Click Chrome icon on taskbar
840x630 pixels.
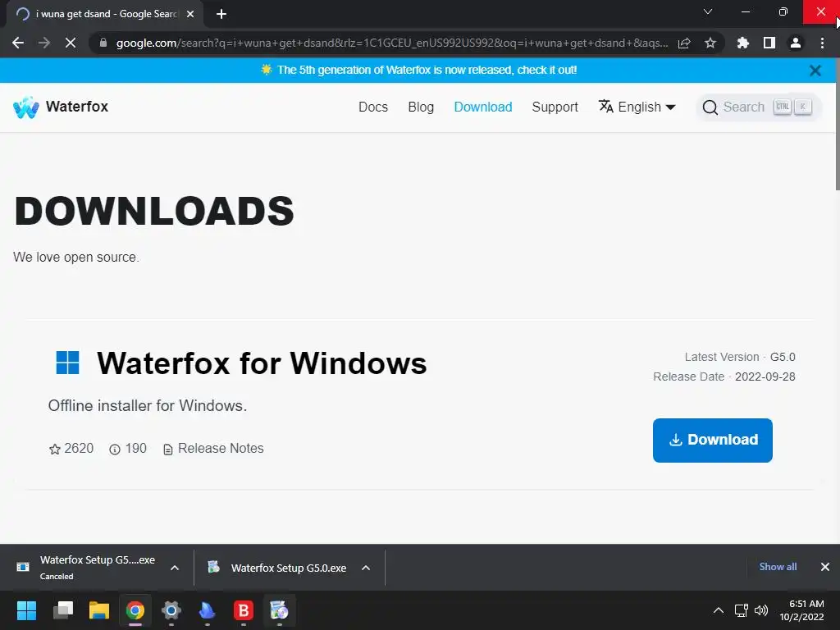[135, 610]
